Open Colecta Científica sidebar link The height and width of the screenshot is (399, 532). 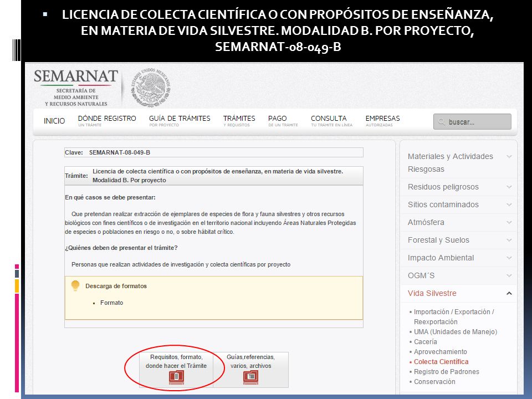pos(441,362)
